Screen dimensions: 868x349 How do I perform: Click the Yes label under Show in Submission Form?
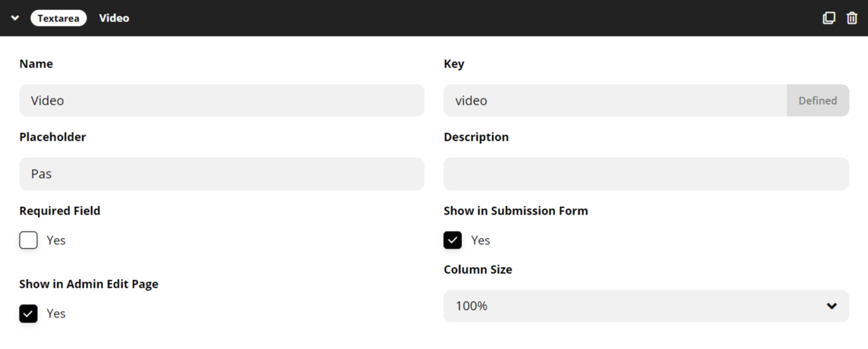pos(480,240)
